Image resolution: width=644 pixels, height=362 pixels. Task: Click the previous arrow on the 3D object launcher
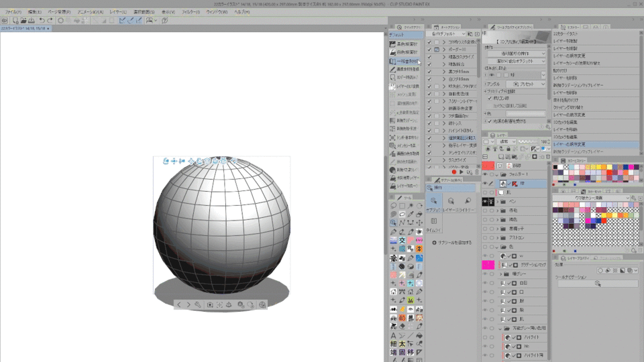tap(179, 304)
